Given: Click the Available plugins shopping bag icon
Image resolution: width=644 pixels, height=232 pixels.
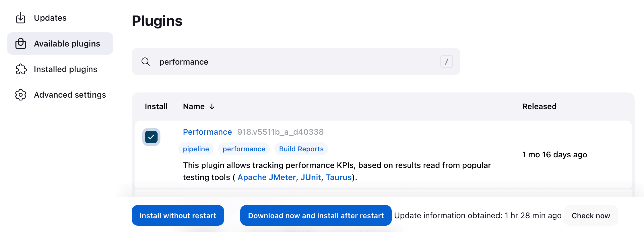Looking at the screenshot, I should [x=21, y=44].
